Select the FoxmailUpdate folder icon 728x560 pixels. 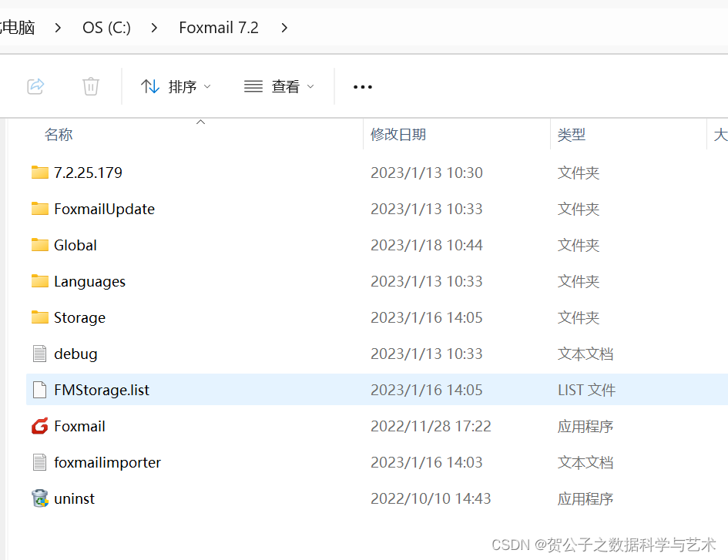(x=40, y=209)
